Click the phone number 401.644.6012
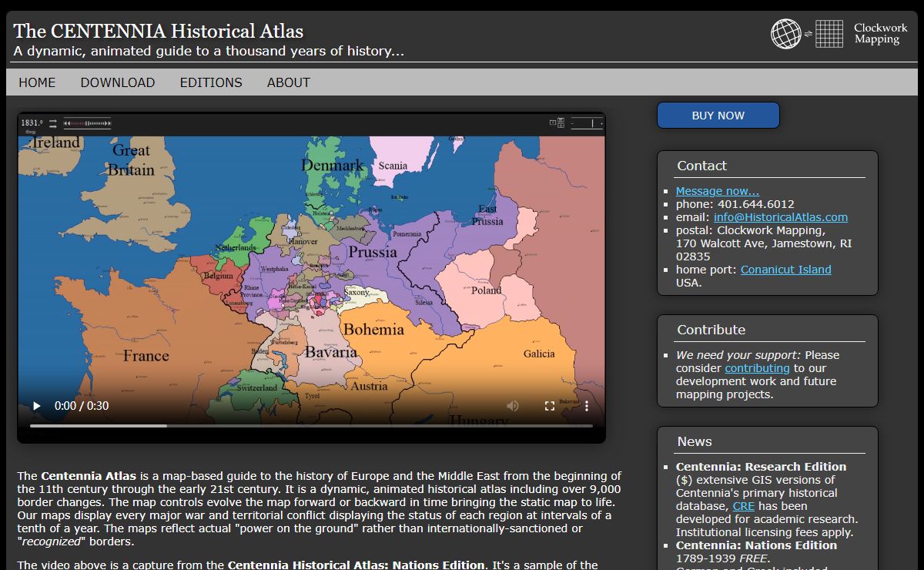This screenshot has height=570, width=924. (x=756, y=204)
